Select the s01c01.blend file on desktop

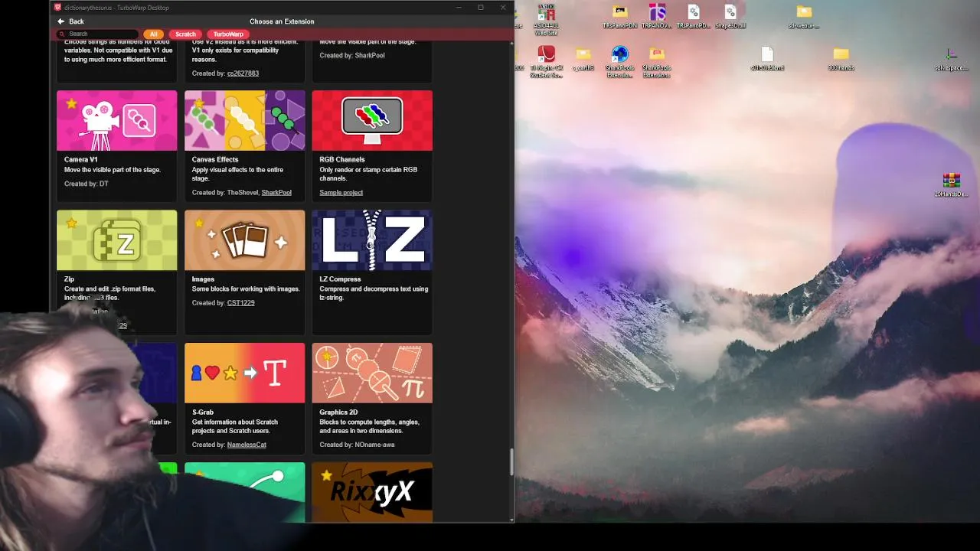[767, 59]
